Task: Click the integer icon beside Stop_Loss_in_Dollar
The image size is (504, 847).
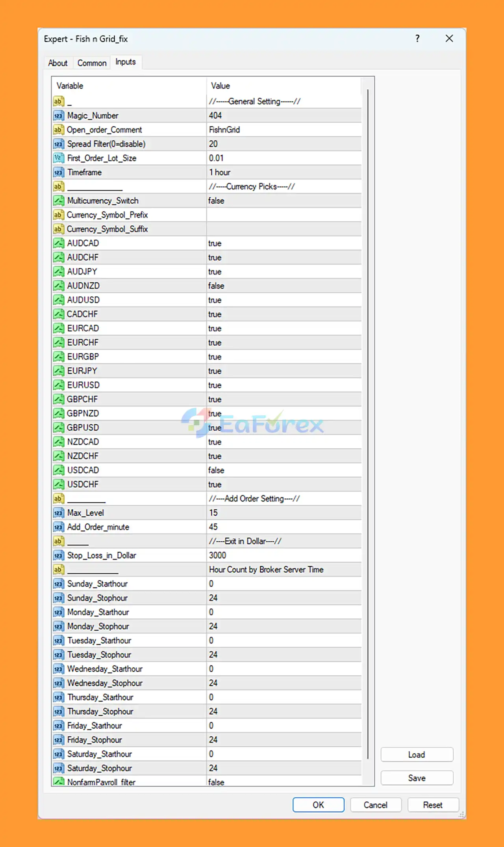Action: coord(58,555)
